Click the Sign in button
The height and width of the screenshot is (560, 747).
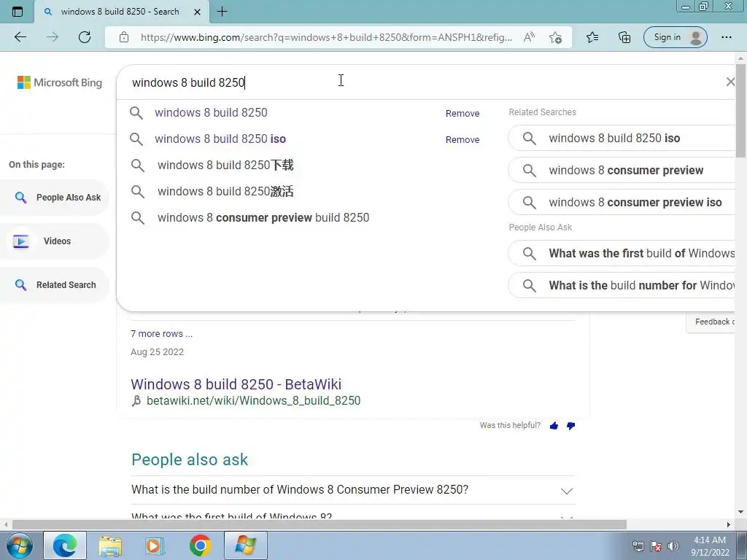pos(675,37)
